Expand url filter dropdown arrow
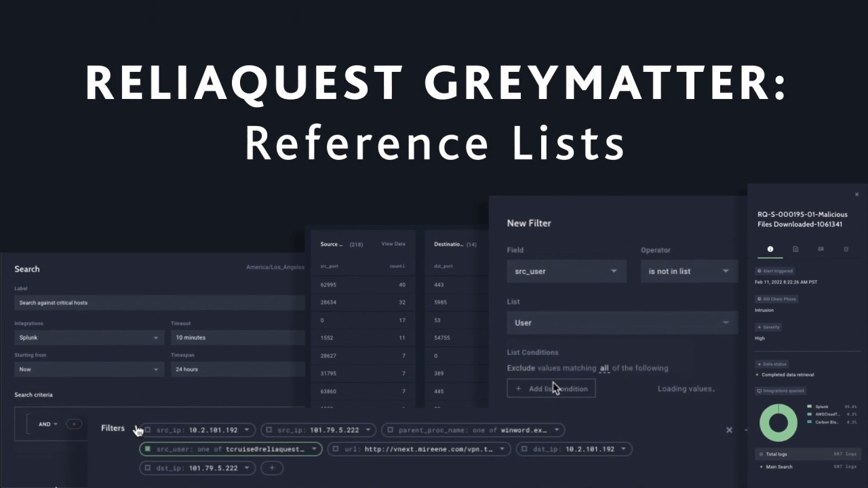Image resolution: width=868 pixels, height=488 pixels. click(502, 449)
